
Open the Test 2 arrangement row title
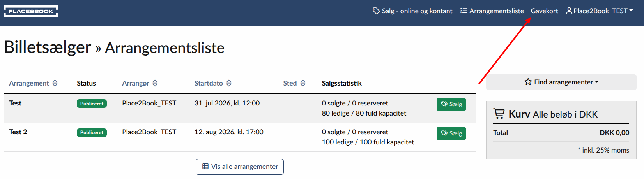18,132
